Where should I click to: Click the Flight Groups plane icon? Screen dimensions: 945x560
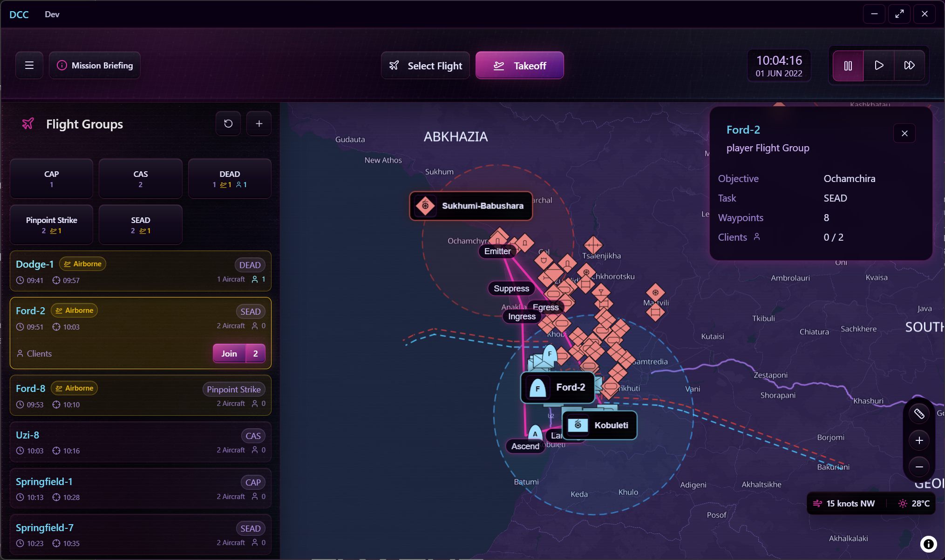[x=28, y=124]
